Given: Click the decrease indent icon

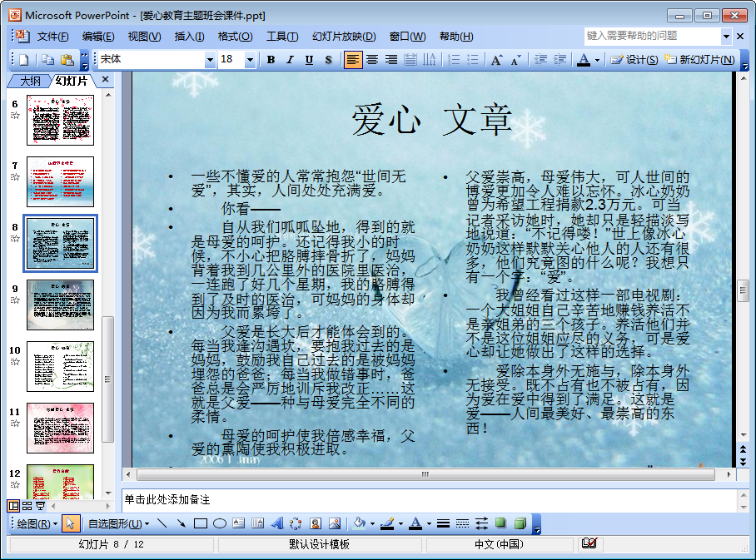Looking at the screenshot, I should tap(540, 60).
